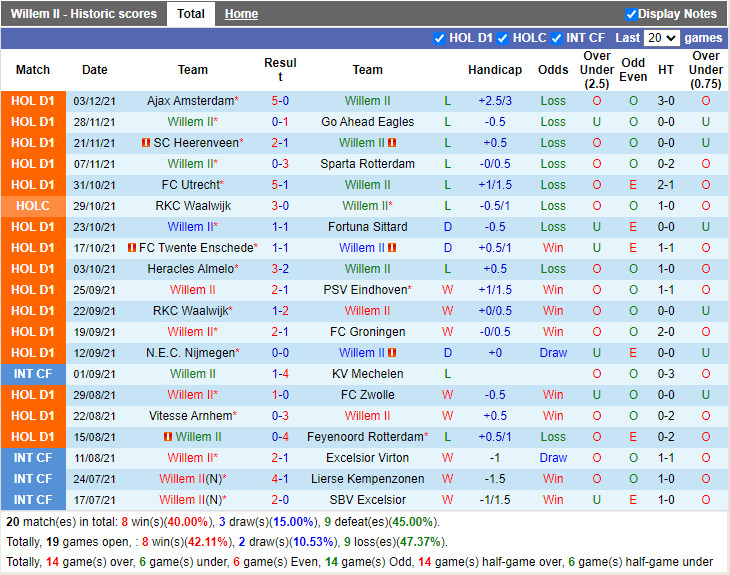Click the Odd Even column header
This screenshot has width=730, height=575.
pyautogui.click(x=633, y=70)
